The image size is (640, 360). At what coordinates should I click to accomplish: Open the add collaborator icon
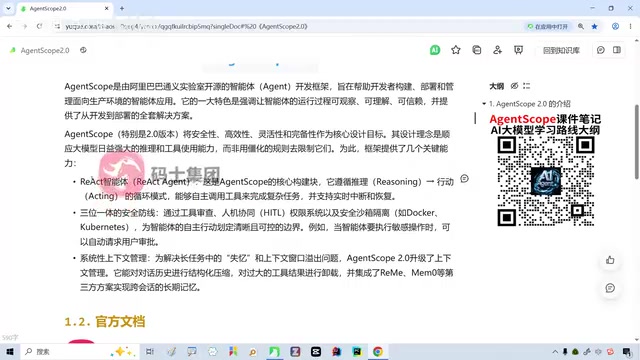click(x=497, y=50)
